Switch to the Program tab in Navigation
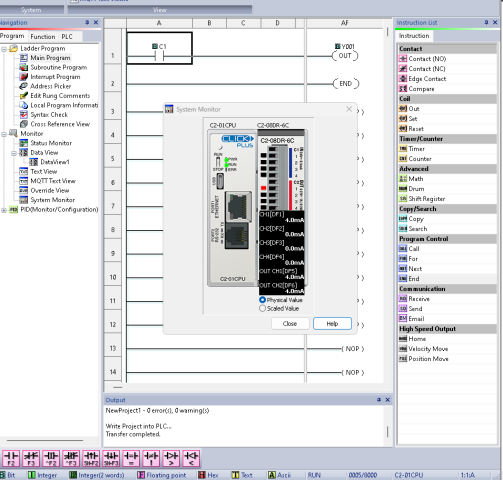The width and height of the screenshot is (503, 480). click(x=12, y=36)
